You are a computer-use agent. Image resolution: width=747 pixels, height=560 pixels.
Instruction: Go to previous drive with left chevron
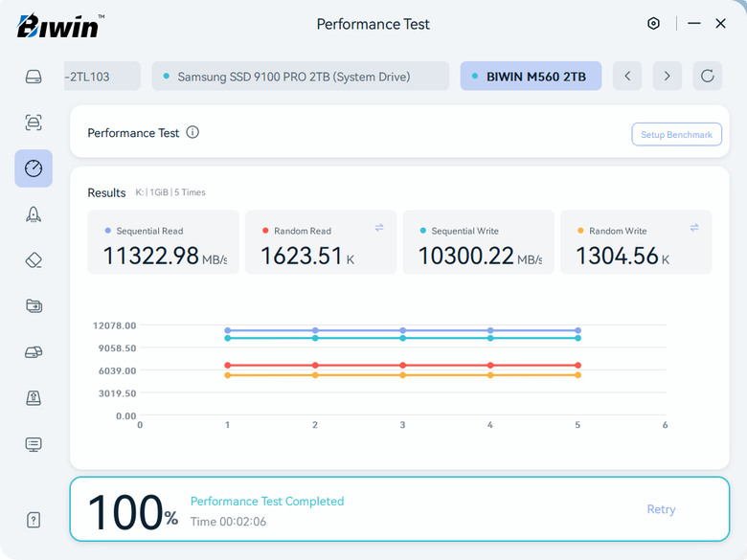[627, 76]
